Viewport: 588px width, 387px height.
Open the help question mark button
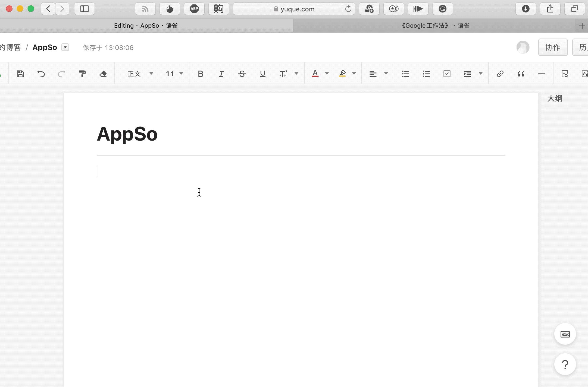pos(565,364)
